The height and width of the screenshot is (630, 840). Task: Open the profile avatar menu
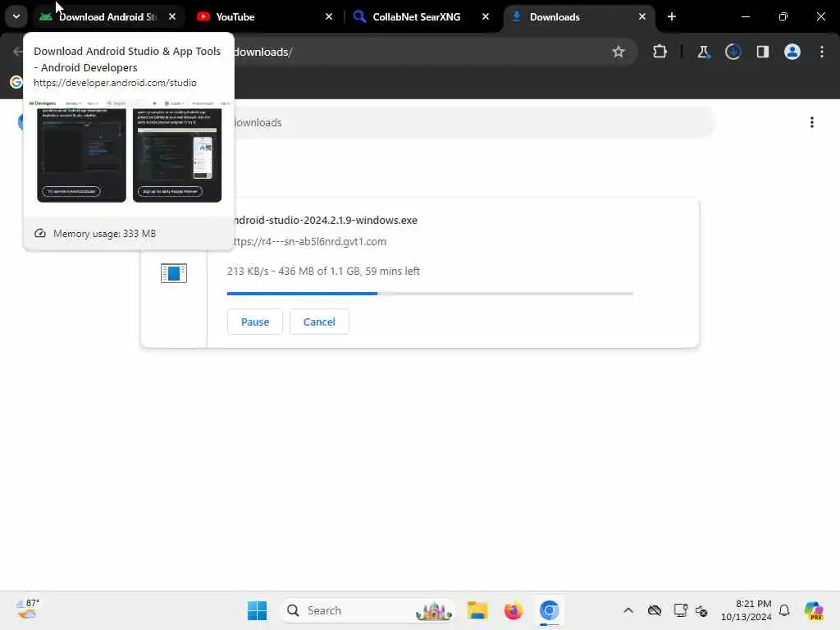[x=792, y=52]
